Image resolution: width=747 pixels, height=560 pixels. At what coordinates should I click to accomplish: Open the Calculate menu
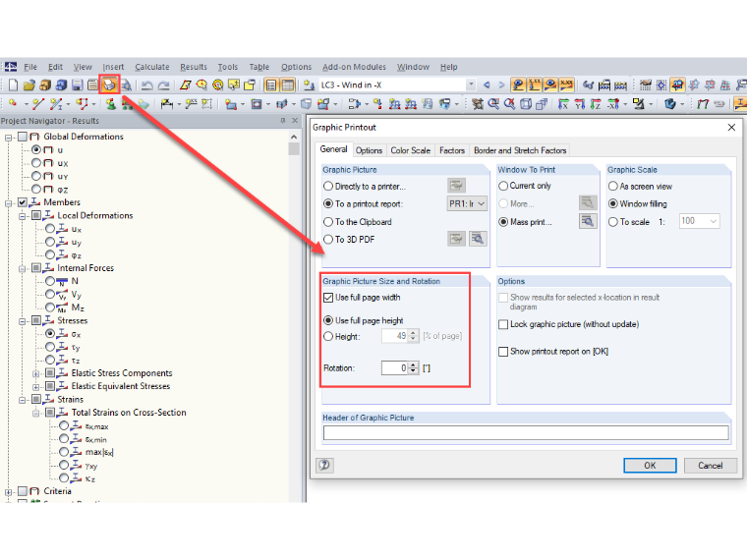152,67
